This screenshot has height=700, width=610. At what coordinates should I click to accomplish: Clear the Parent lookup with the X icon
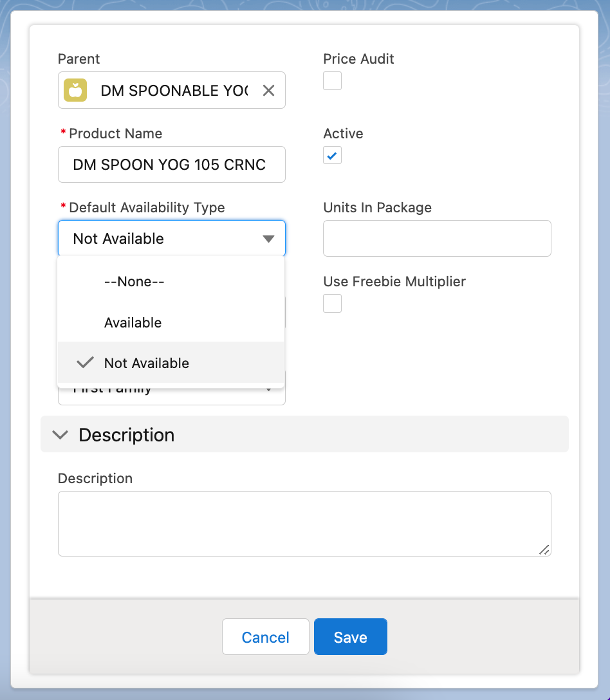(x=268, y=91)
